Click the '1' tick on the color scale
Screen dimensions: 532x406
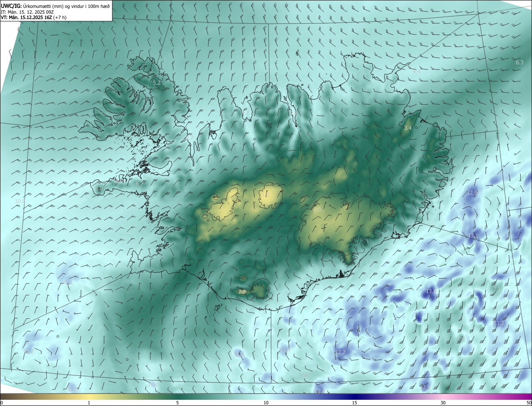89,403
